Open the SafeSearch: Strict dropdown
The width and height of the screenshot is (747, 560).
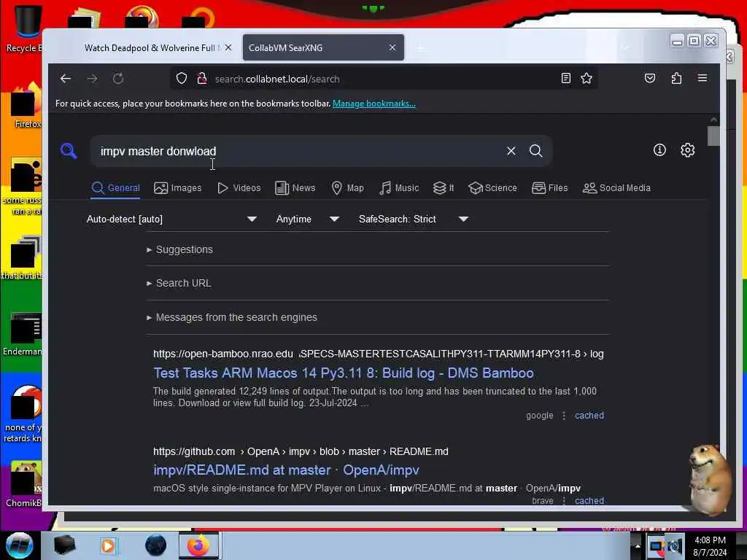coord(414,219)
